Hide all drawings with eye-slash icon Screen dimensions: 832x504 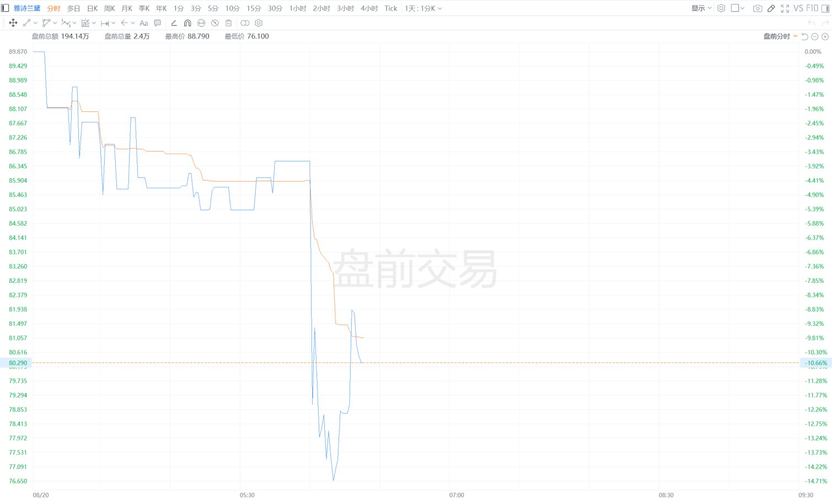click(215, 23)
